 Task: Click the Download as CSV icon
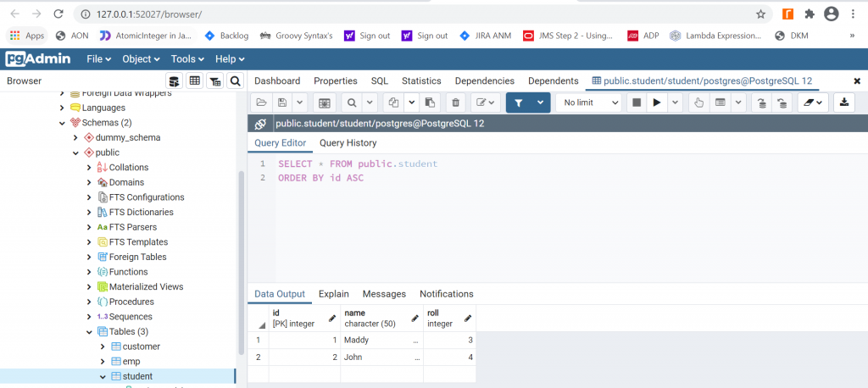[844, 103]
